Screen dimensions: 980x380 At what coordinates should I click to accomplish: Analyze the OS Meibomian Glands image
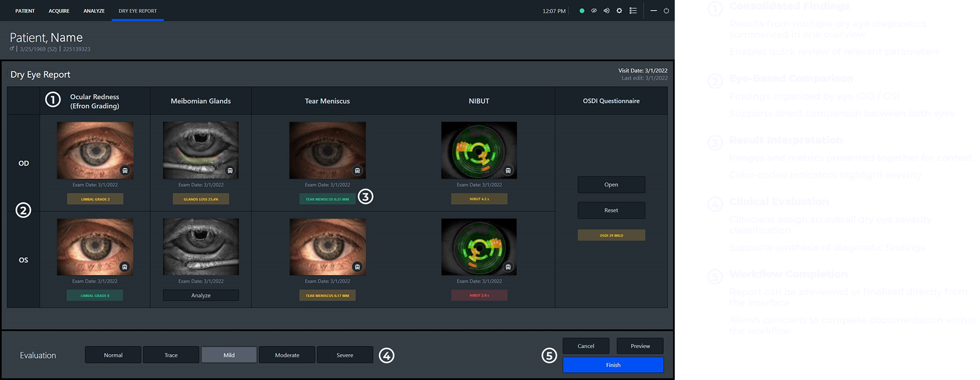[x=201, y=295]
